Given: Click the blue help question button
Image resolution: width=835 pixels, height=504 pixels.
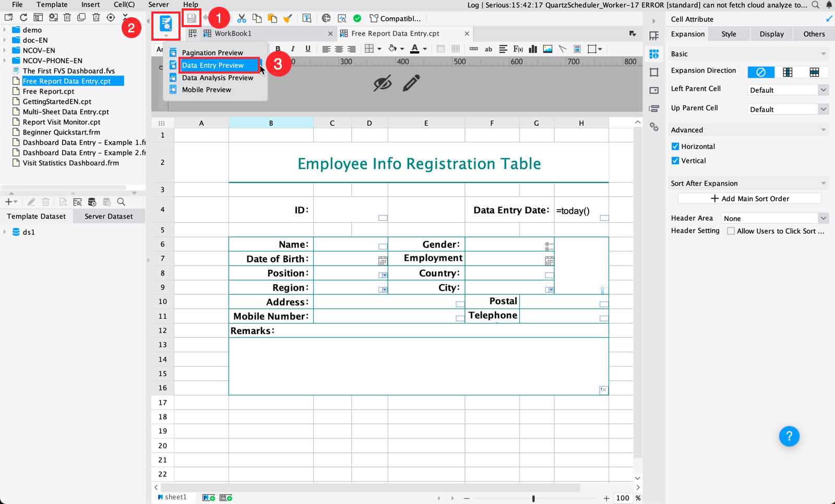Looking at the screenshot, I should [x=789, y=436].
